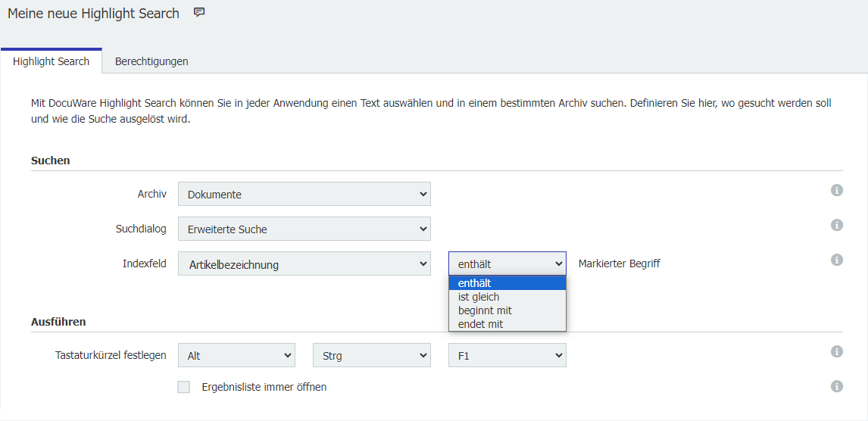Collapse the operator combo box showing 'enthält'
Image resolution: width=868 pixels, height=421 pixels.
click(x=507, y=264)
